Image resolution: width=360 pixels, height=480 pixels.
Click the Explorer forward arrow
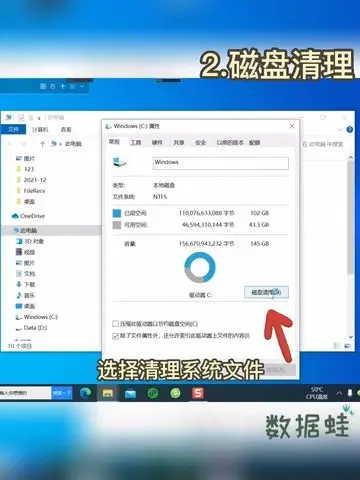pos(24,144)
